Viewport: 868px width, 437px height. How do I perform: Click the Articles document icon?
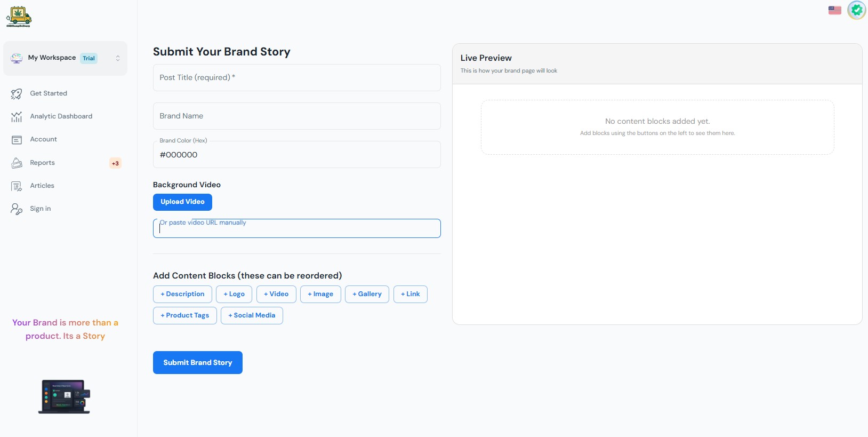coord(17,186)
